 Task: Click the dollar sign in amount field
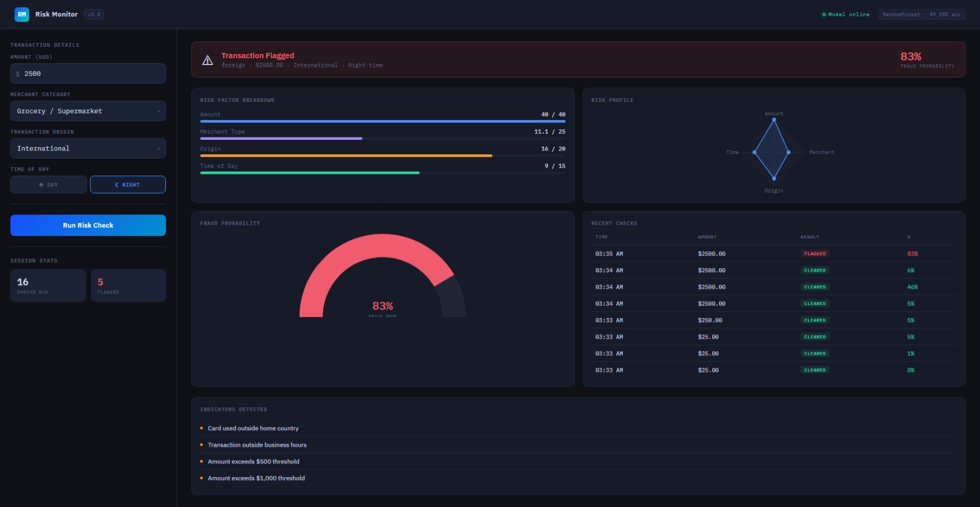pyautogui.click(x=18, y=74)
